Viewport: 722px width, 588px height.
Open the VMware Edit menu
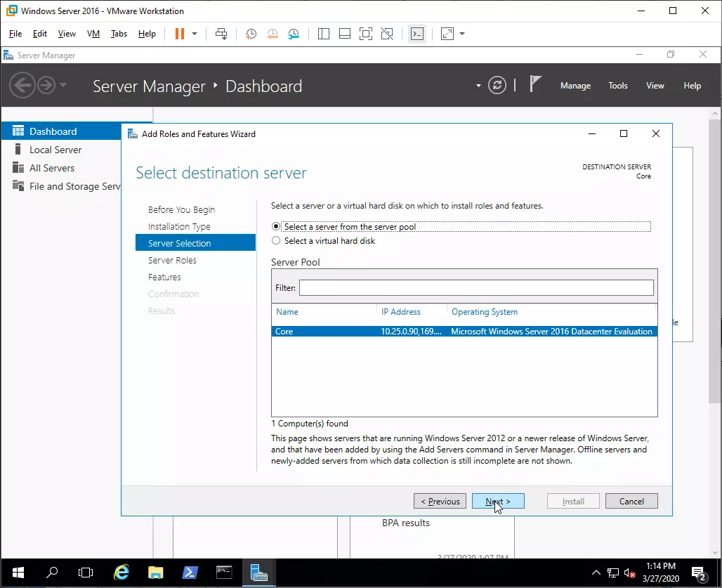(39, 34)
